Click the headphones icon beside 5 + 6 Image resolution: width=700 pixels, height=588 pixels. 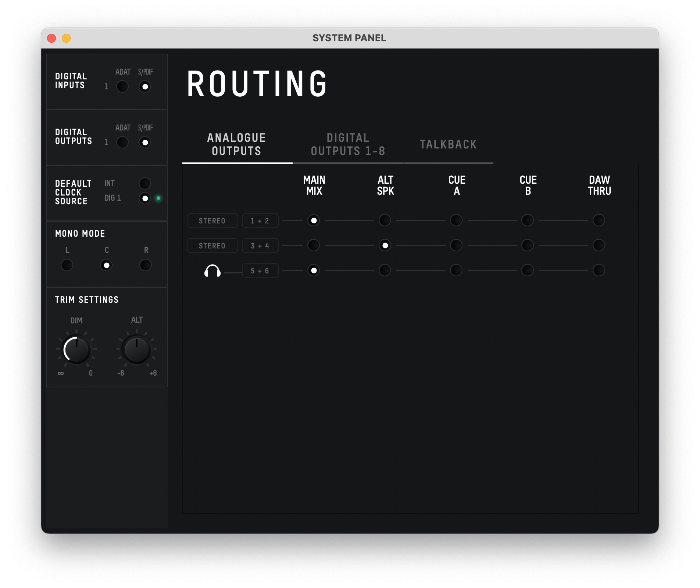point(212,270)
